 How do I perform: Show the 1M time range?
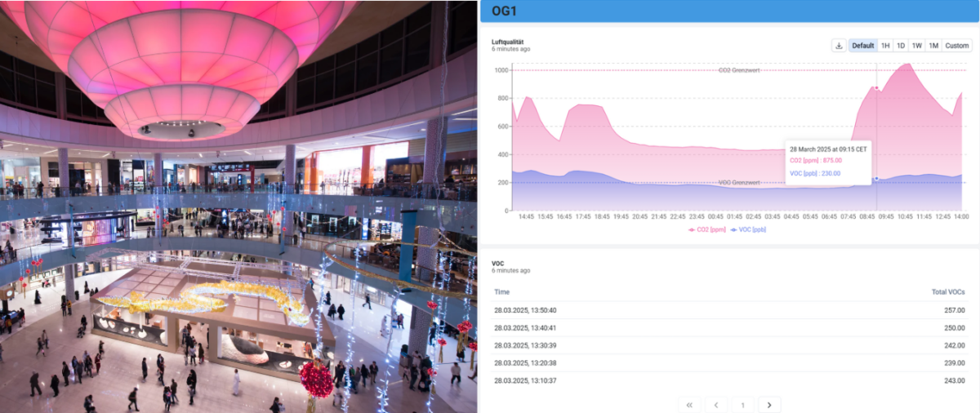[933, 46]
